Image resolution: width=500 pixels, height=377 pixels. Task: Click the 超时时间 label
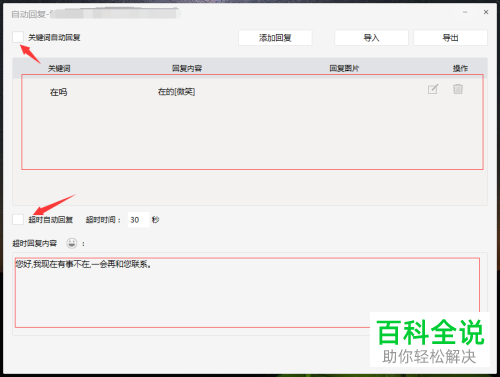click(103, 220)
